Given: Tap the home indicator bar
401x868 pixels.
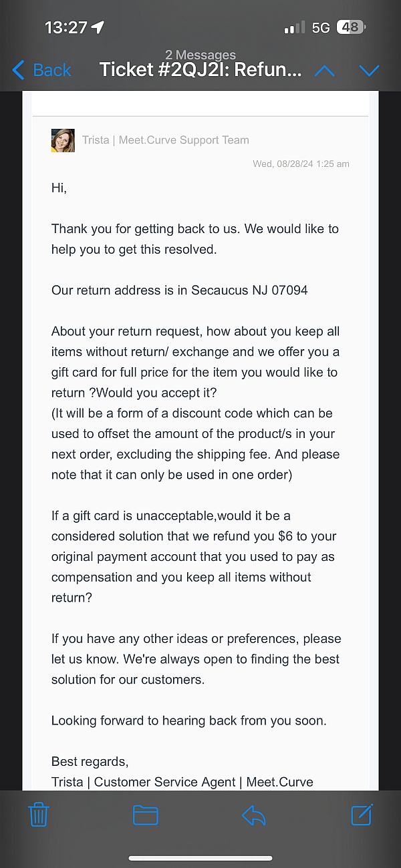Looking at the screenshot, I should pos(200,858).
